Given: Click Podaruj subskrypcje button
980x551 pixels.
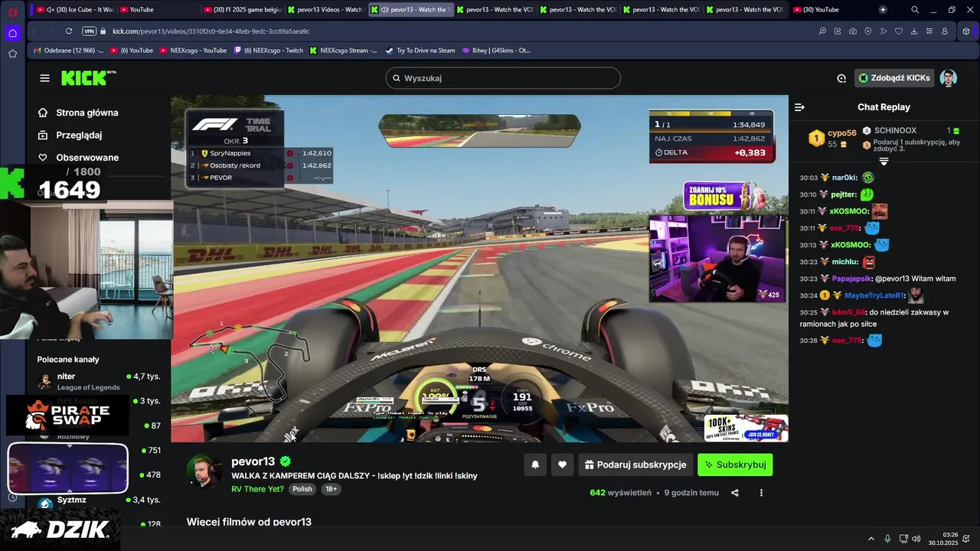Looking at the screenshot, I should pos(635,465).
